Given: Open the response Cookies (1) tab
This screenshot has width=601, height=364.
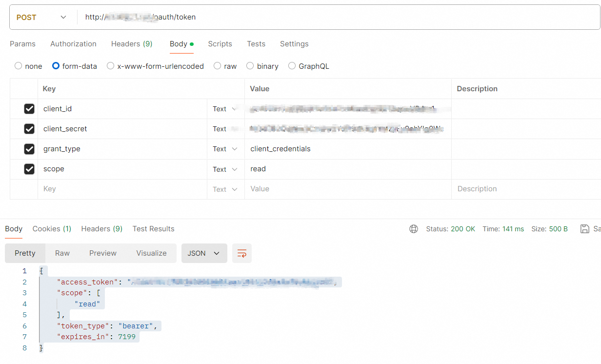Looking at the screenshot, I should point(52,229).
